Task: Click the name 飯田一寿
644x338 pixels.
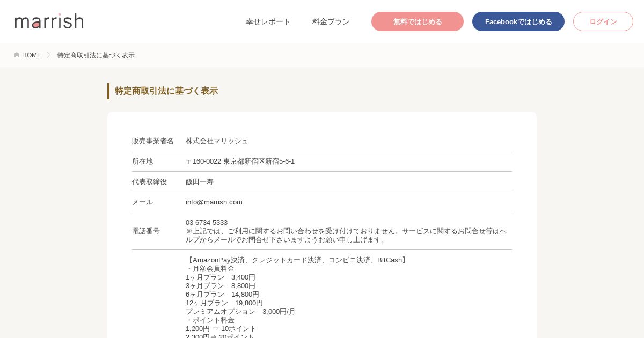Action: coord(200,182)
